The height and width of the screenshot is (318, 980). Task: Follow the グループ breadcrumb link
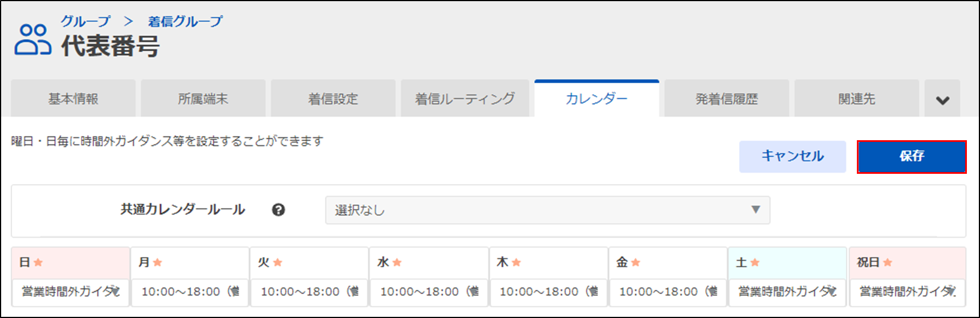tap(86, 21)
